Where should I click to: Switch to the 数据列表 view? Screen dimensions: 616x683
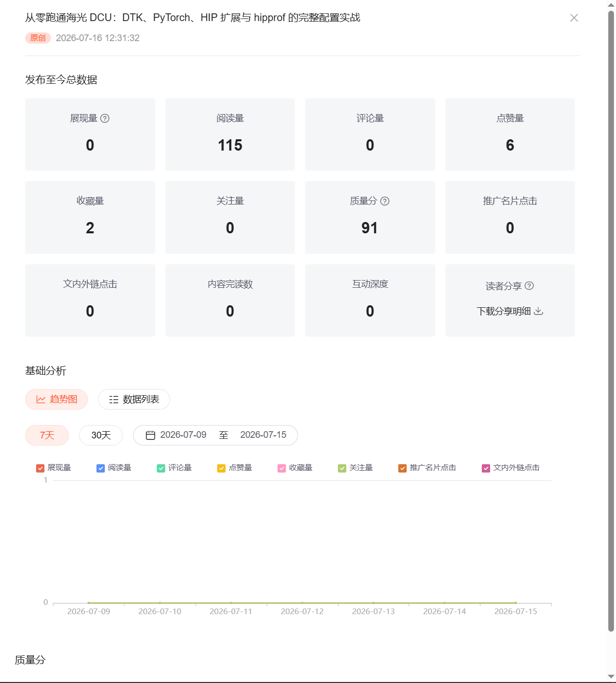pos(134,399)
